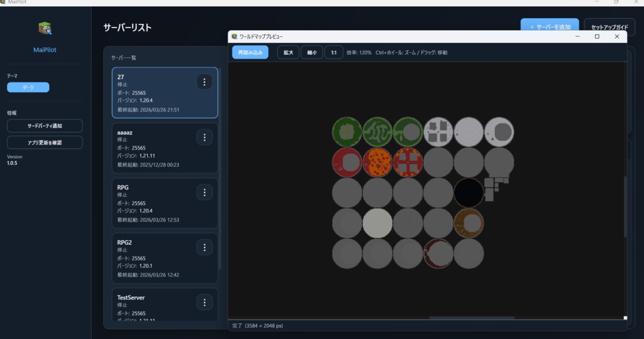Click the 倍率: 120% zoom label
This screenshot has height=339, width=644.
[359, 53]
